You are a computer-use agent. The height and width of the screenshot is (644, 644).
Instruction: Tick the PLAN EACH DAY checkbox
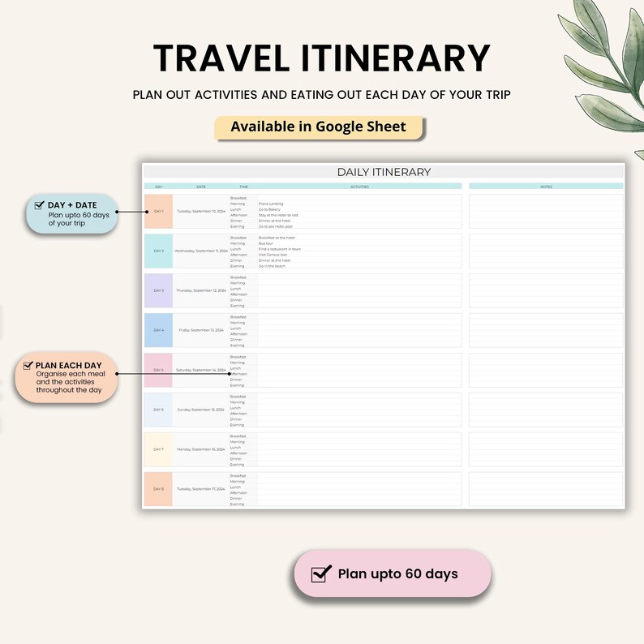point(28,365)
